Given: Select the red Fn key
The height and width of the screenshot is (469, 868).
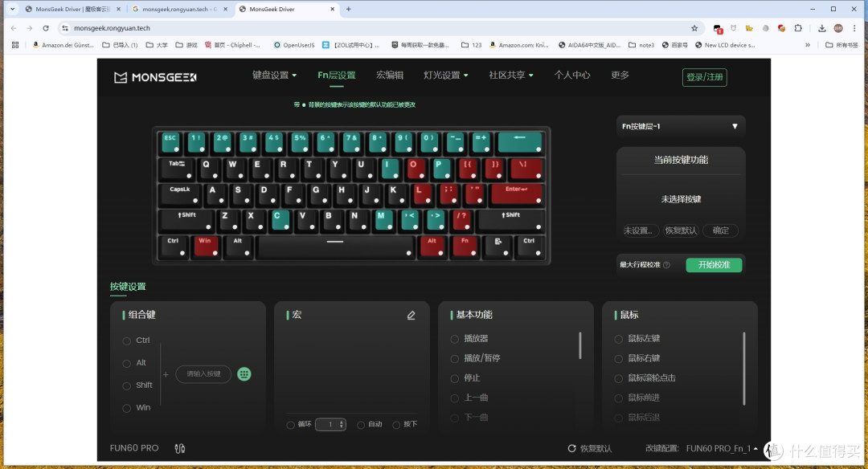Looking at the screenshot, I should pos(465,245).
